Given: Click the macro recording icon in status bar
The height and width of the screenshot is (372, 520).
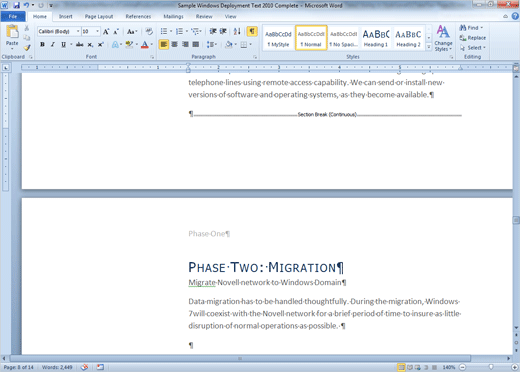Looking at the screenshot, I should [x=100, y=367].
